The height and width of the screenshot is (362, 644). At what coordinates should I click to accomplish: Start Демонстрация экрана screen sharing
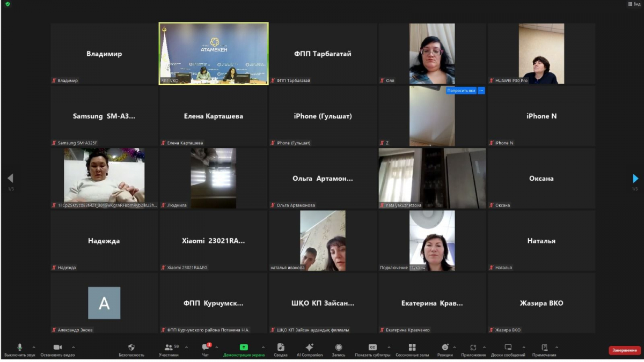tap(244, 350)
